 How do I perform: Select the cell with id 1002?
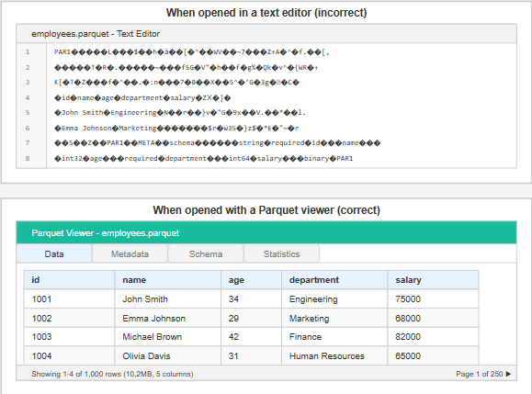tap(69, 318)
